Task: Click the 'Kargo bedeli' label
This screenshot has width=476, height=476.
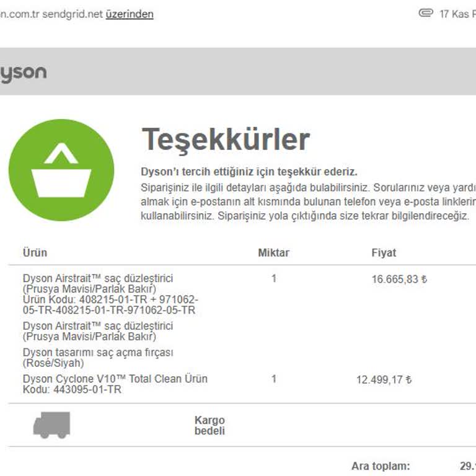Action: 209,425
